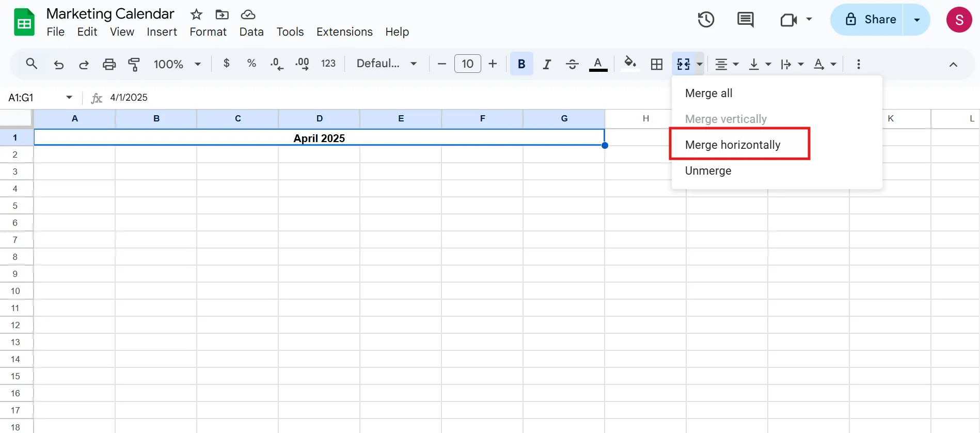The height and width of the screenshot is (433, 980).
Task: Click the Marketing Calendar title
Action: [x=110, y=14]
